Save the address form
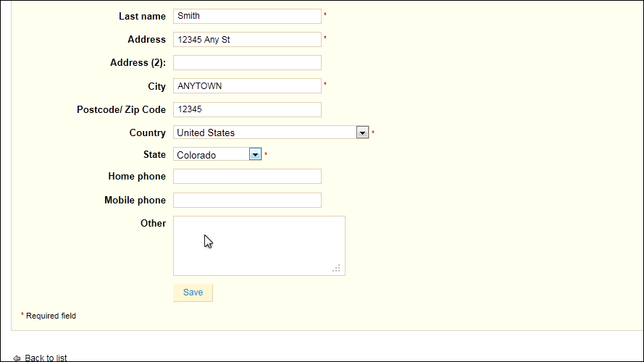This screenshot has height=362, width=644. [193, 292]
